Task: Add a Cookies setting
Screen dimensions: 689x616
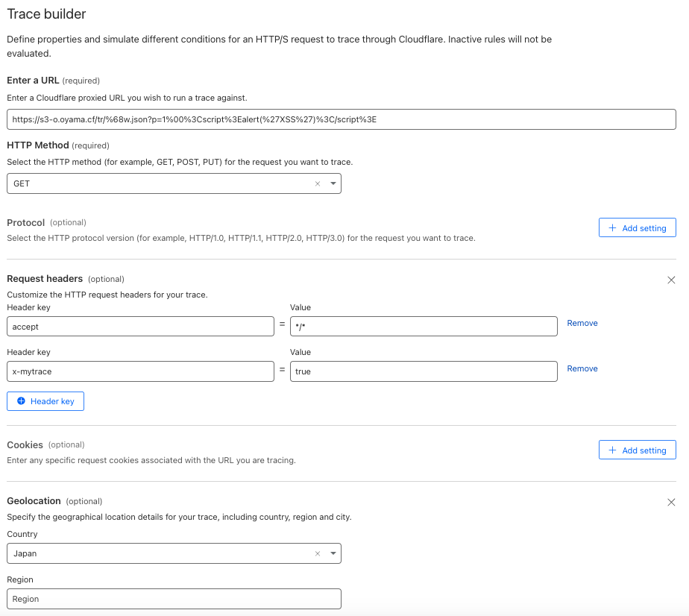Action: [x=637, y=450]
